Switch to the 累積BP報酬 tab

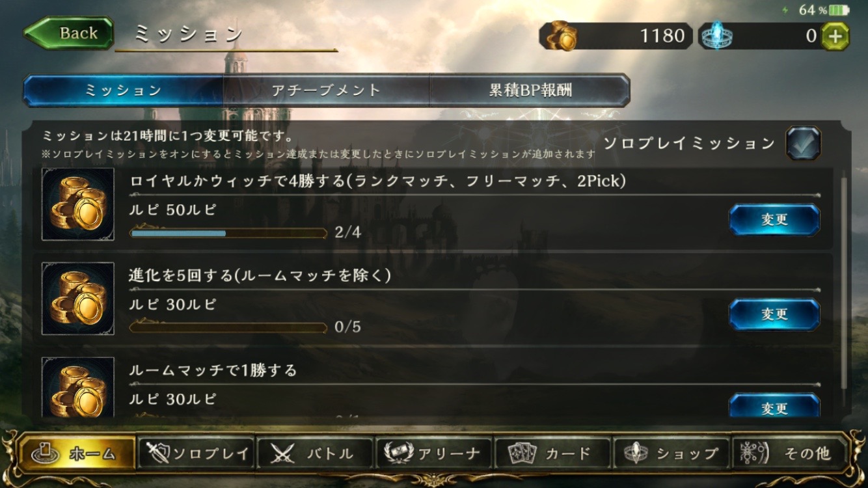click(530, 90)
